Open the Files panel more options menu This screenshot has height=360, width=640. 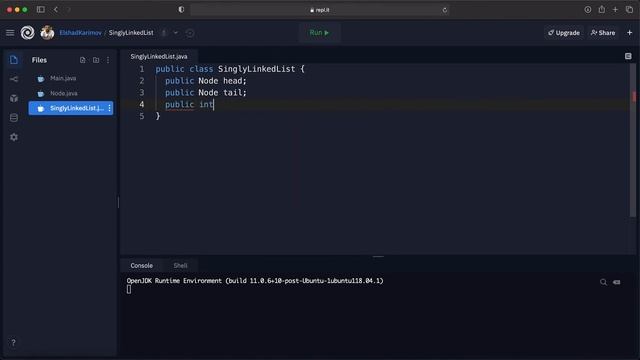(x=108, y=60)
